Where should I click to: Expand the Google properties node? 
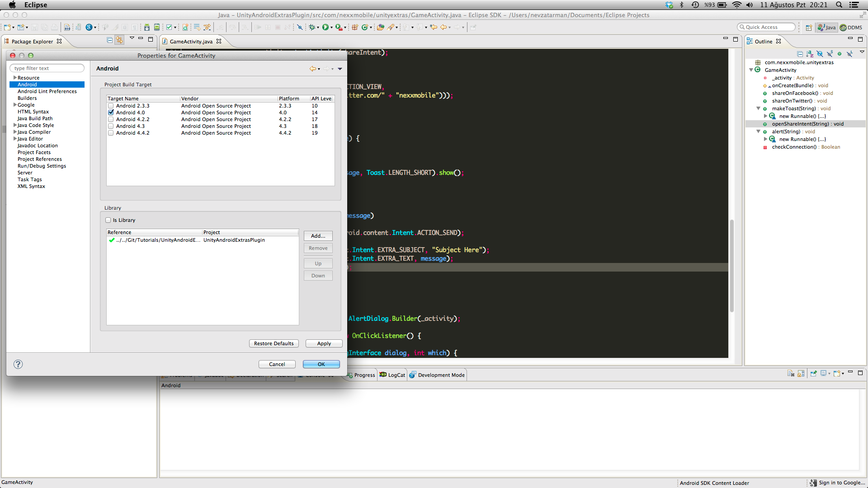point(15,105)
